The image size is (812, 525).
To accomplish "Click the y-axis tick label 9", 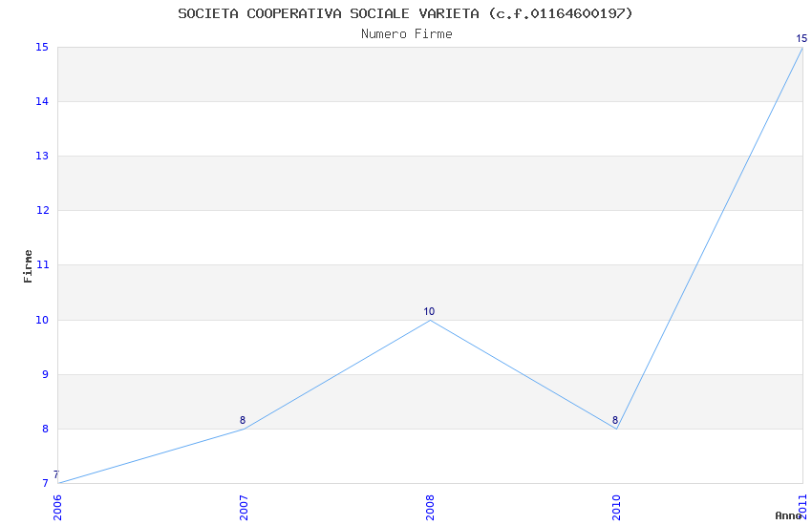I will (x=45, y=374).
